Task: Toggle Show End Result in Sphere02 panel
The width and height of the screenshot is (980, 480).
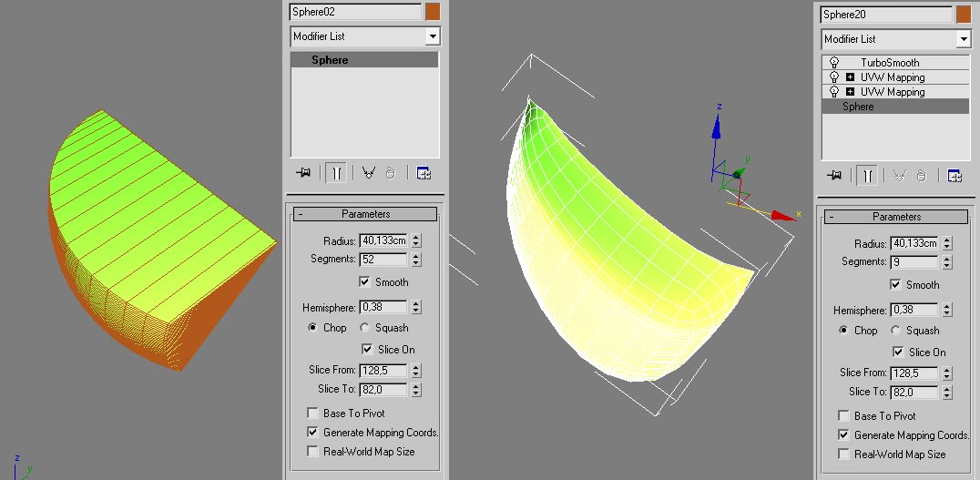Action: [336, 173]
